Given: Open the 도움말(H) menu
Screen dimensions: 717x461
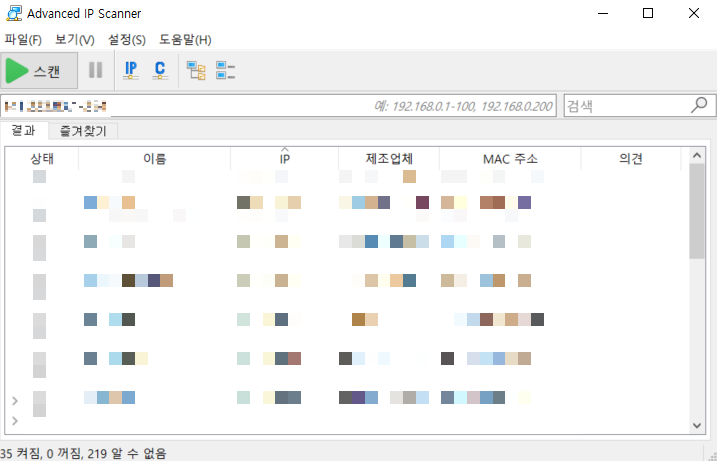Looking at the screenshot, I should (x=185, y=40).
